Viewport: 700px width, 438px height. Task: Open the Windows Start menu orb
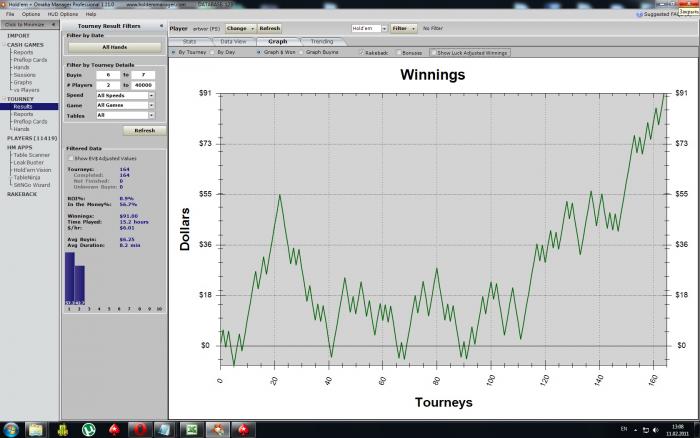(x=11, y=430)
